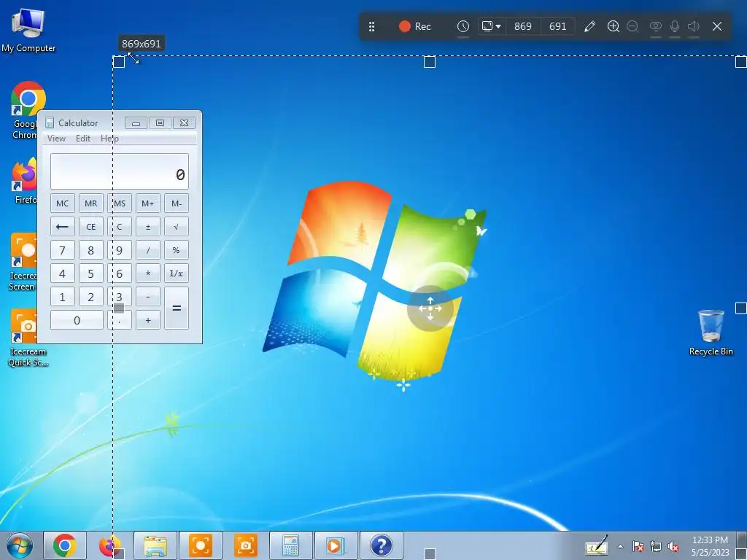Open the Calculator View menu

56,139
